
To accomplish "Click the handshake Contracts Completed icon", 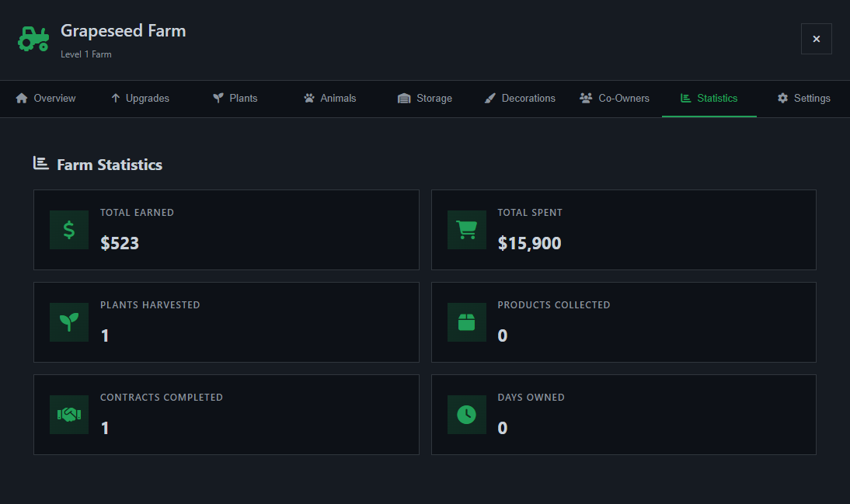I will coord(69,415).
